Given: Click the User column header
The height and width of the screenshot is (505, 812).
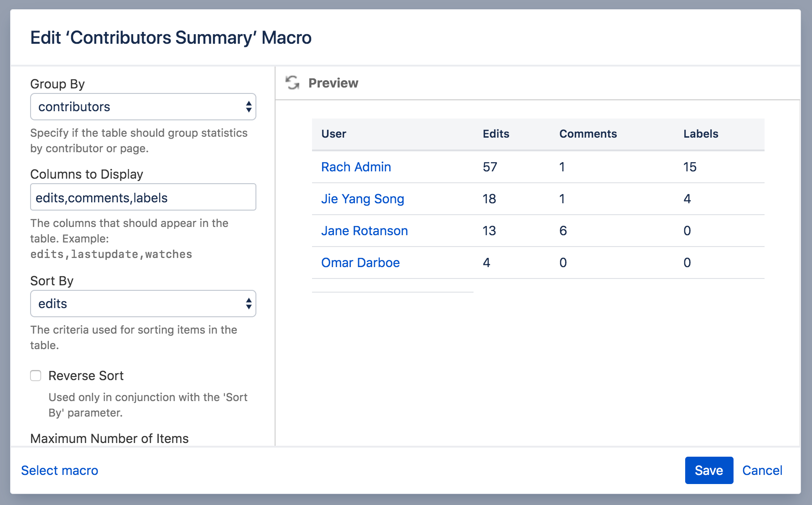Looking at the screenshot, I should [333, 134].
